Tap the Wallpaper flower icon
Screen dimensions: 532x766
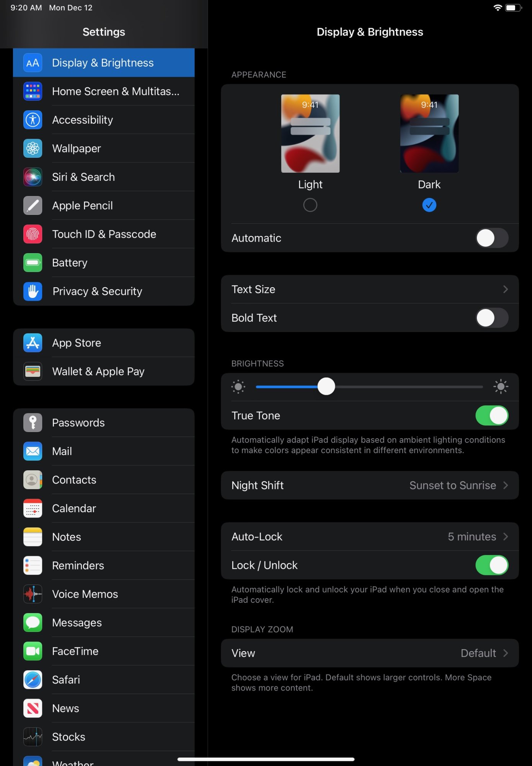[x=33, y=148]
